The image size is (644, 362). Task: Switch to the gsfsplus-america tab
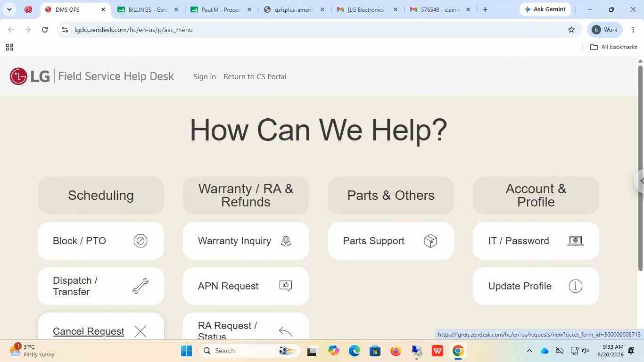294,9
